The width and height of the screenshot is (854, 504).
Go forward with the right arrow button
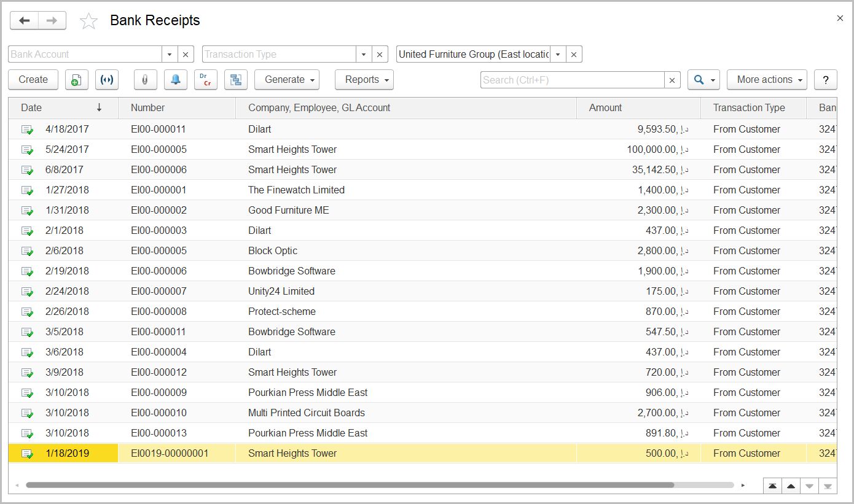(52, 20)
